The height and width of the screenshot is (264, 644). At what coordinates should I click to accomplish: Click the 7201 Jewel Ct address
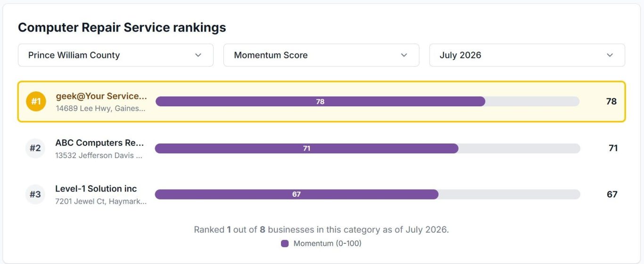tap(101, 201)
